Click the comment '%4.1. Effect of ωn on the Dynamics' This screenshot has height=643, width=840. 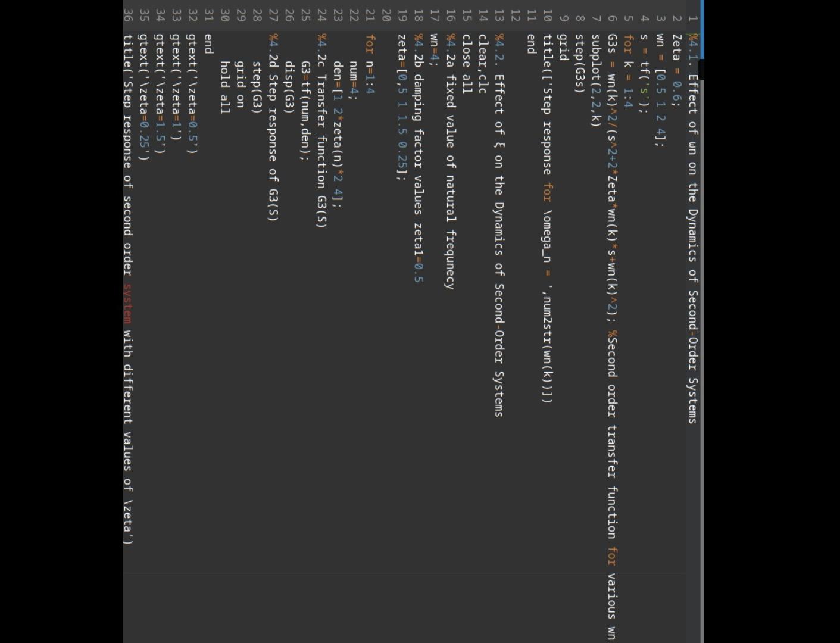point(692,228)
